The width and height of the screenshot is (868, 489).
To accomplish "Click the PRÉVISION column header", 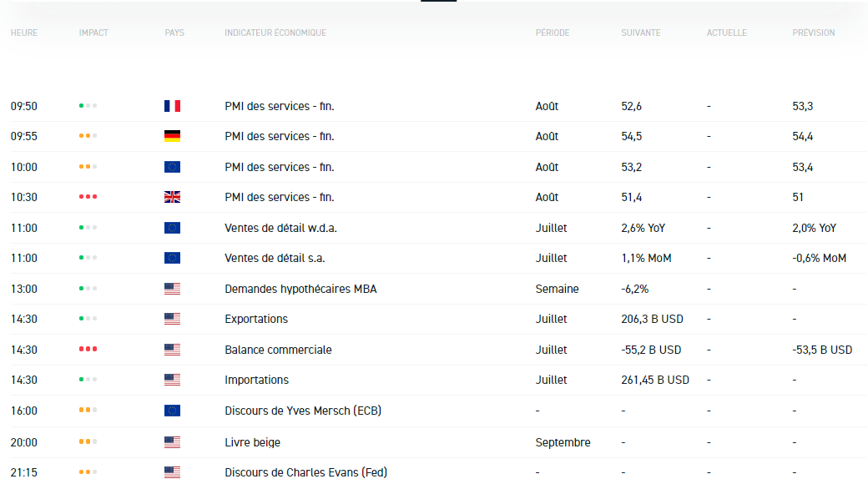I will (813, 33).
